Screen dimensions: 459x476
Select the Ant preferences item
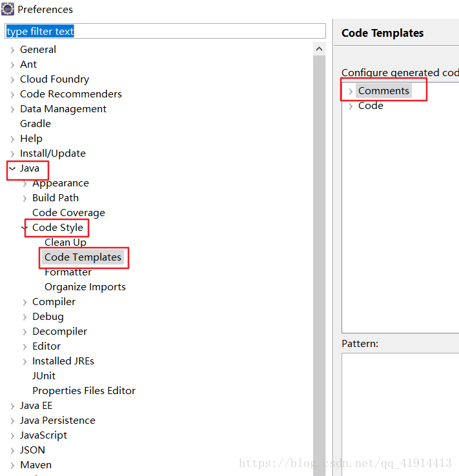tap(28, 64)
